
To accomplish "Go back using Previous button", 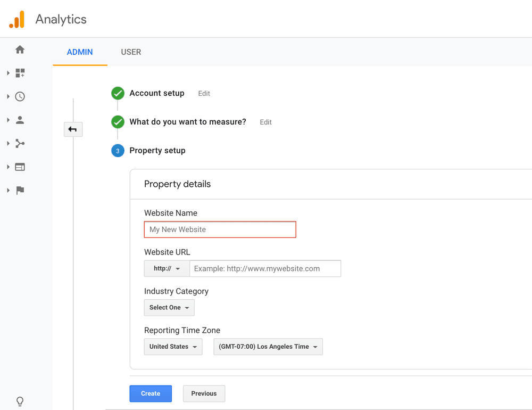I will (x=204, y=393).
